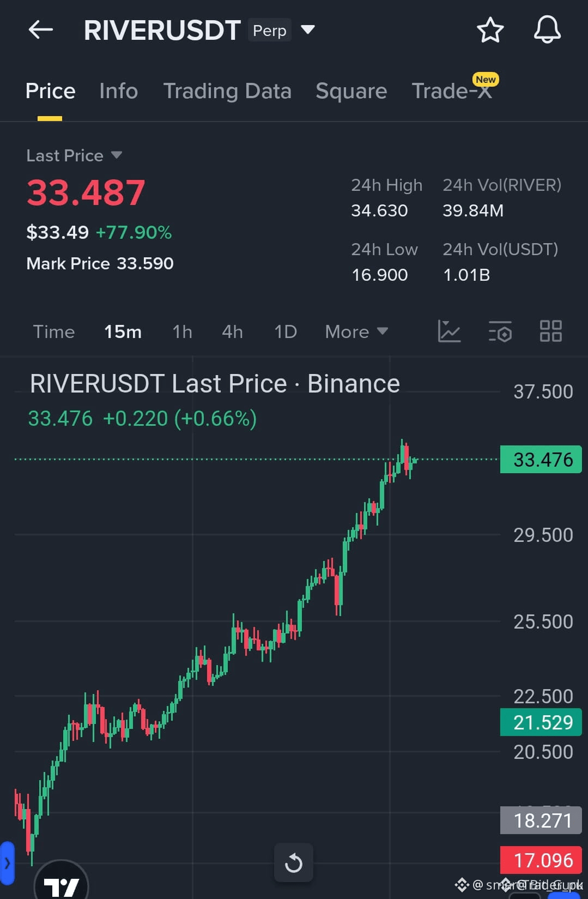Tap the 37.500 price axis label
The width and height of the screenshot is (588, 899).
tap(543, 391)
